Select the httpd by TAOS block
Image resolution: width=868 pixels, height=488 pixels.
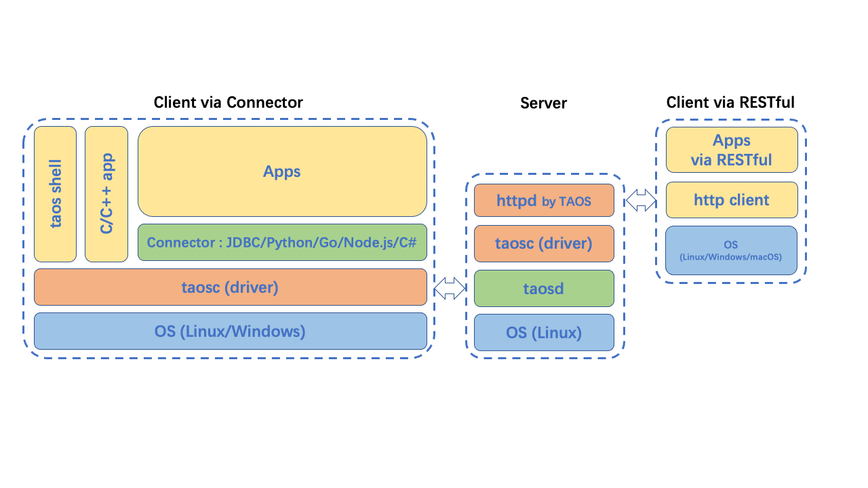click(544, 201)
